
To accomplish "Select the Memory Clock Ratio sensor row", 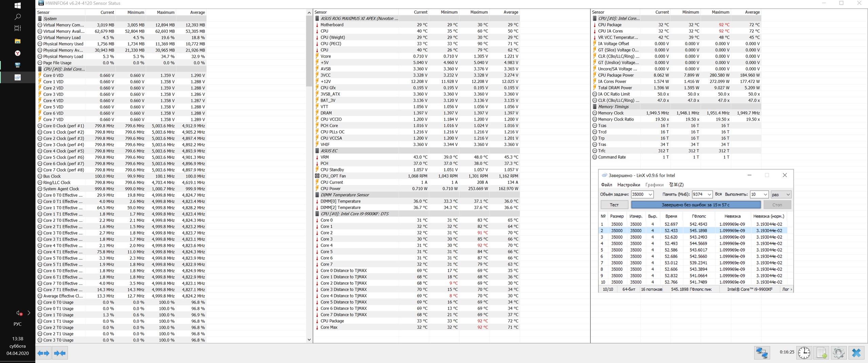I will click(676, 119).
